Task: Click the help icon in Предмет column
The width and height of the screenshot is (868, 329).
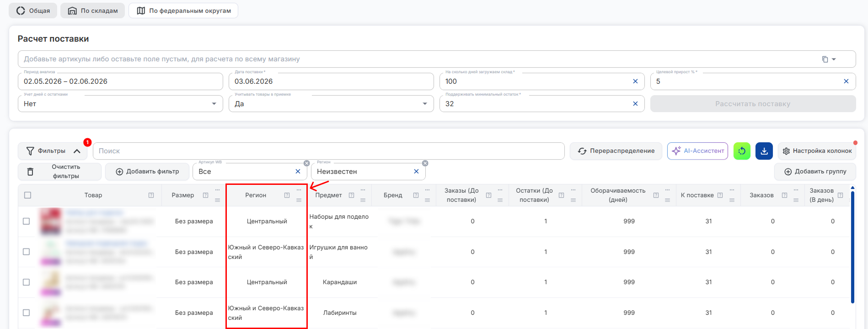Action: (x=351, y=195)
